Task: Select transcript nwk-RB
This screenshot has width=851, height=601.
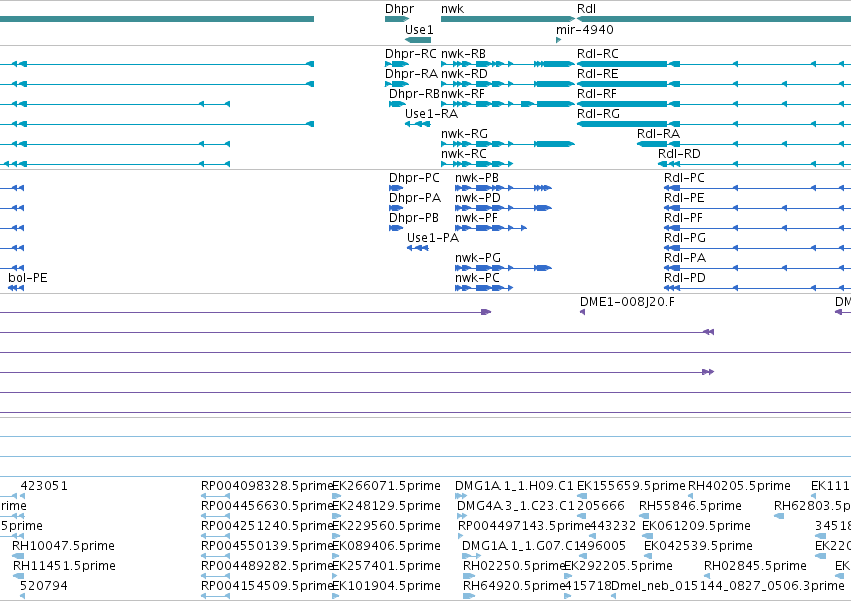Action: click(507, 64)
